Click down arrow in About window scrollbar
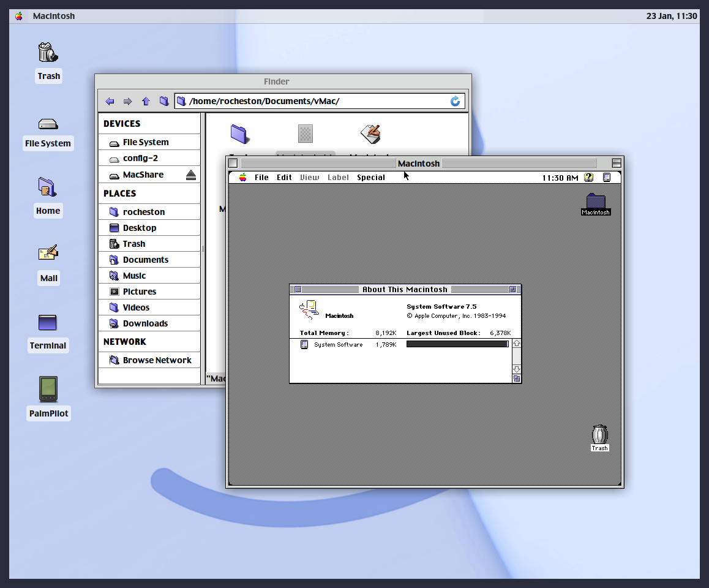Screen dimensions: 709x588 click(516, 369)
